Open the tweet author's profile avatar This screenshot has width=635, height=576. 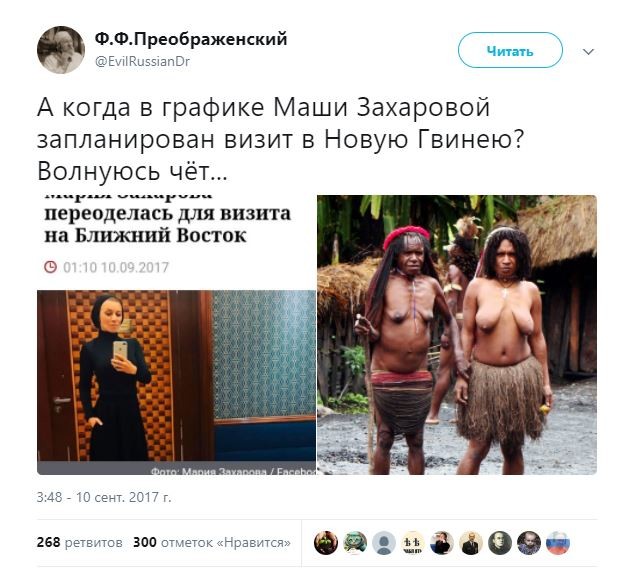(x=61, y=50)
